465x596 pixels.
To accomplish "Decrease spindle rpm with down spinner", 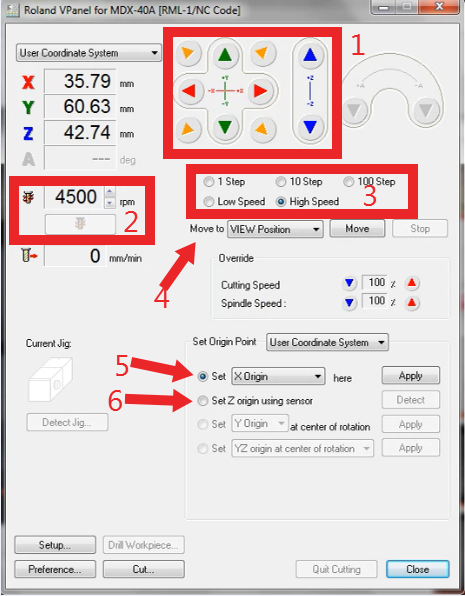I will click(110, 203).
